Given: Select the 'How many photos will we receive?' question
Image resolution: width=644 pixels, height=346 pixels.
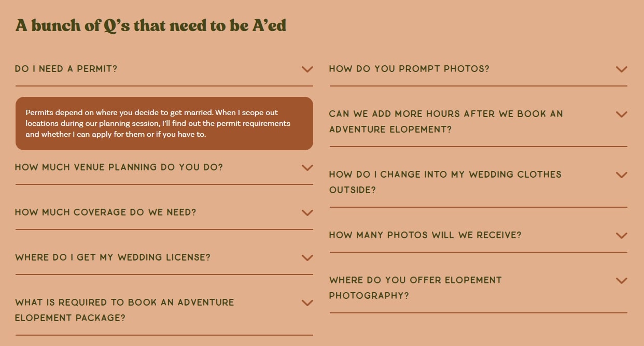Looking at the screenshot, I should 425,235.
